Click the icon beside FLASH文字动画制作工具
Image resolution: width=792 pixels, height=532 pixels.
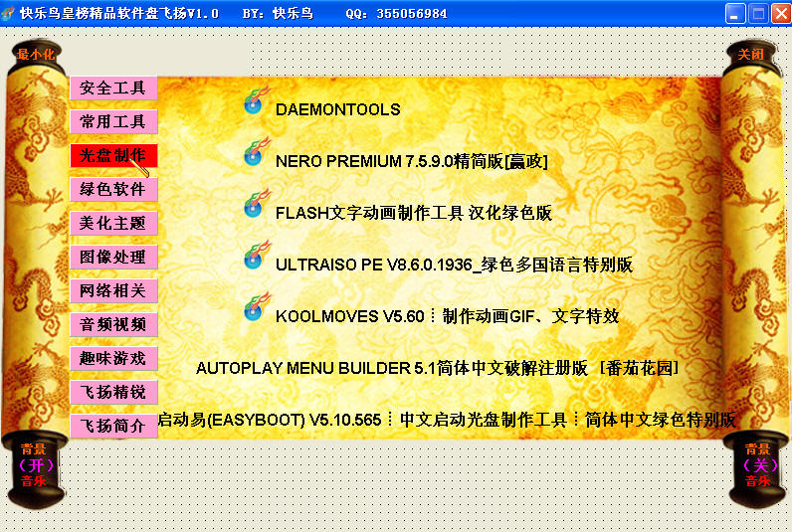coord(257,204)
